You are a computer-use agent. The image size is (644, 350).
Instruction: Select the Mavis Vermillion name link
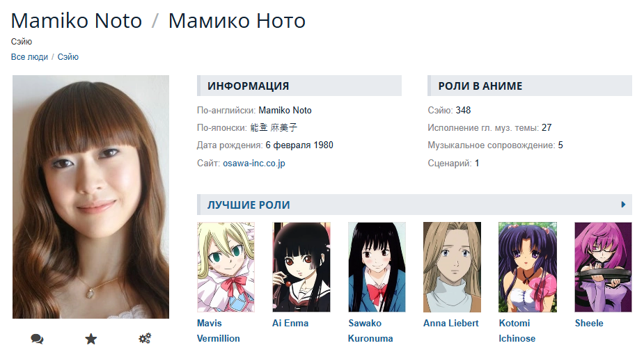coord(218,331)
